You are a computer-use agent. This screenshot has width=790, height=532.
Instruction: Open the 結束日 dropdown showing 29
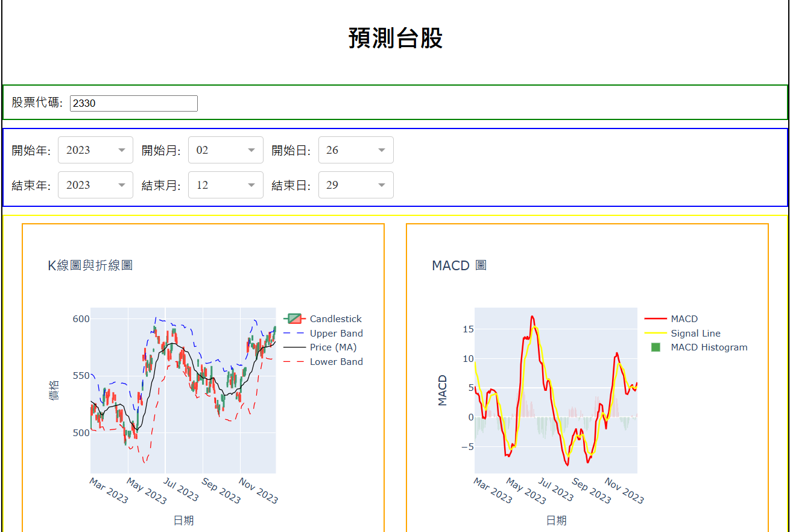pos(356,185)
